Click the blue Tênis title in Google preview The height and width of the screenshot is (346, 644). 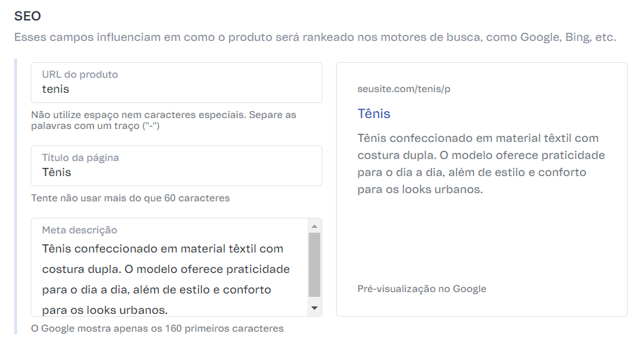pos(373,113)
